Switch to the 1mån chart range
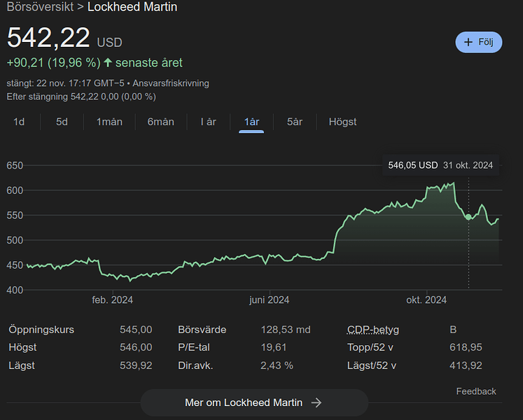523x420 pixels. tap(109, 122)
